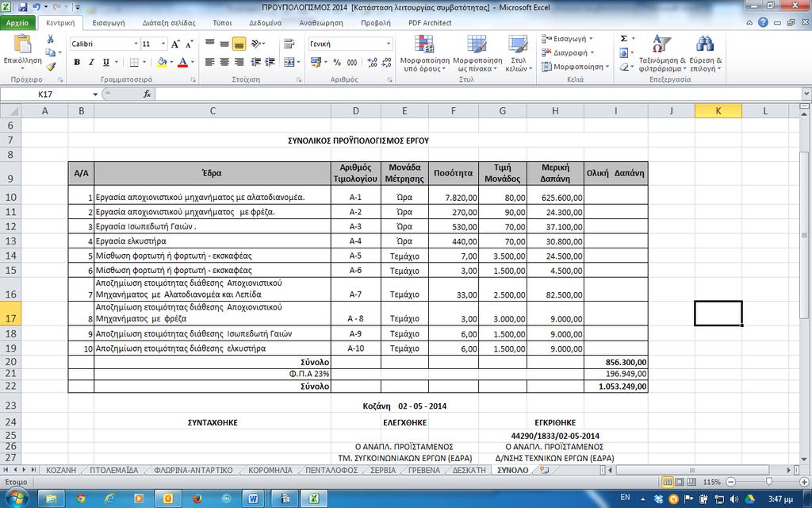812x508 pixels.
Task: Click the Fill down arrow icon
Action: pyautogui.click(x=624, y=53)
